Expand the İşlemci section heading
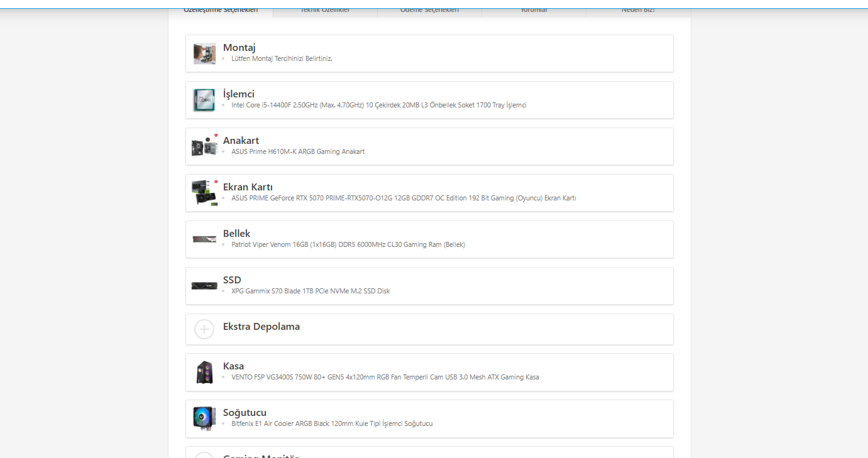The image size is (868, 458). point(239,94)
